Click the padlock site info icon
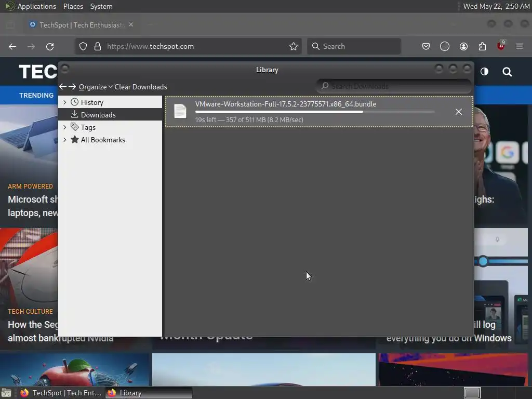 tap(98, 46)
